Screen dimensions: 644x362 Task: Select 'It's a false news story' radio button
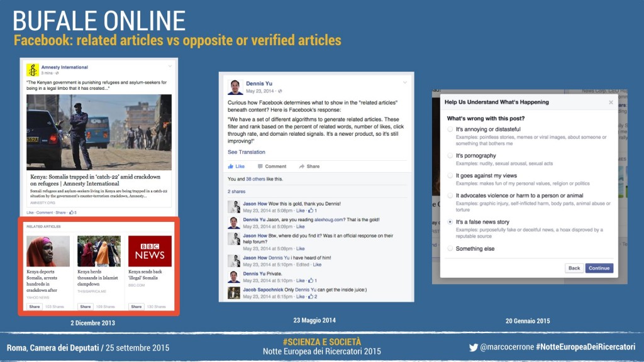[450, 222]
